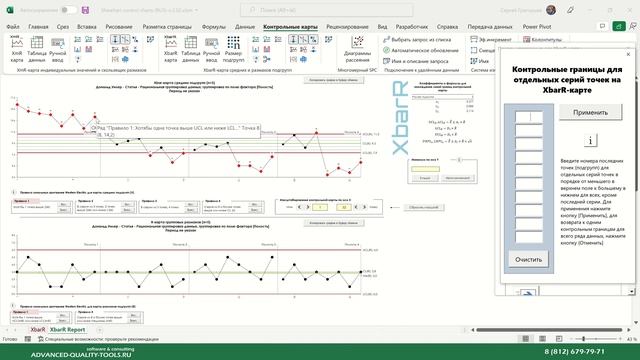Click Имя и описание запроса
This screenshot has height=360, width=640.
coord(416,61)
